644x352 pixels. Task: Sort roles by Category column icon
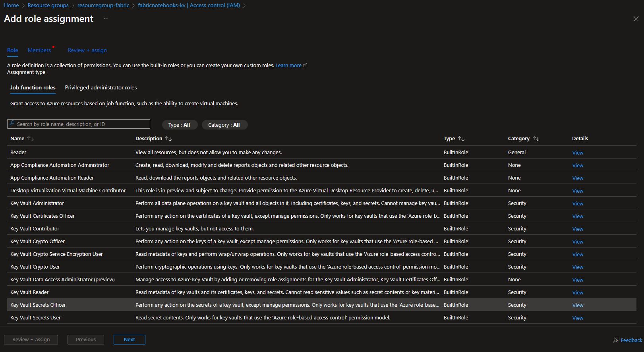tap(536, 139)
